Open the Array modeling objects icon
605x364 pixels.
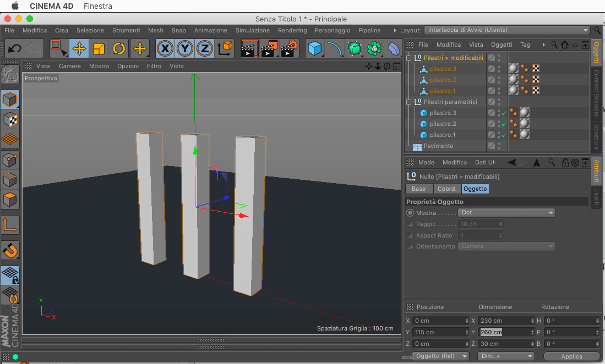374,48
